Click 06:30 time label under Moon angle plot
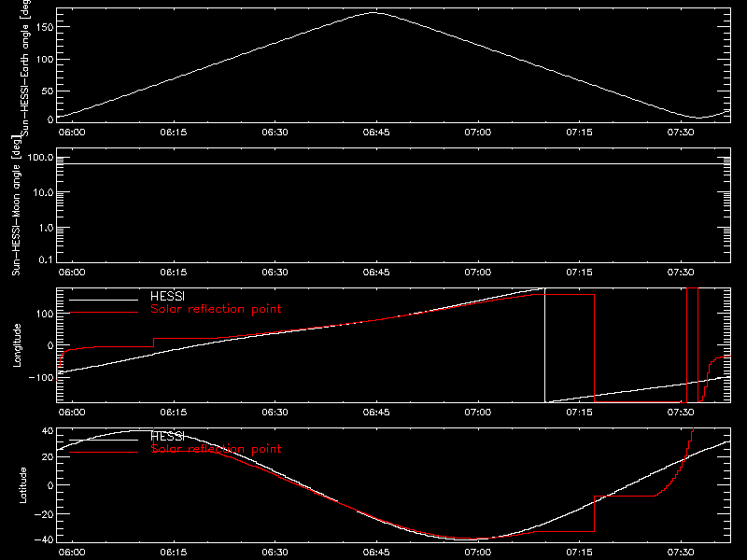747x560 pixels. pos(275,273)
